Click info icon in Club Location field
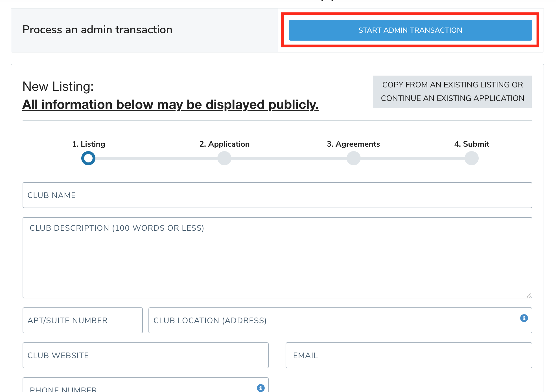Screen dimensions: 556x392 click(x=524, y=318)
